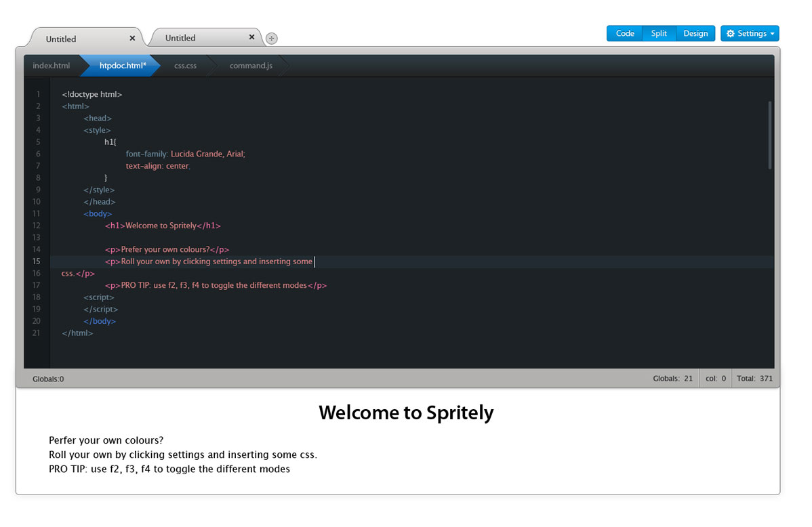Open the command.js file tab
The image size is (812, 527).
[251, 66]
